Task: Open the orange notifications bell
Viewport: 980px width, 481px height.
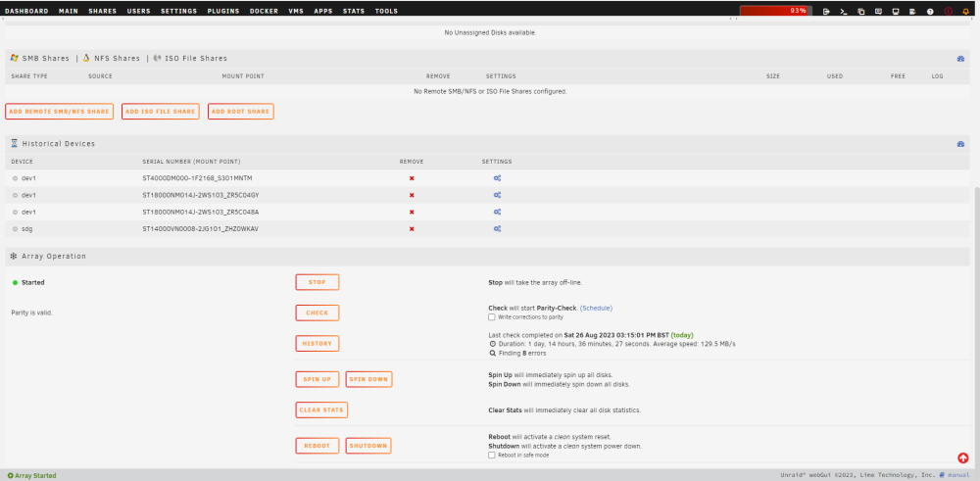Action: click(x=965, y=11)
